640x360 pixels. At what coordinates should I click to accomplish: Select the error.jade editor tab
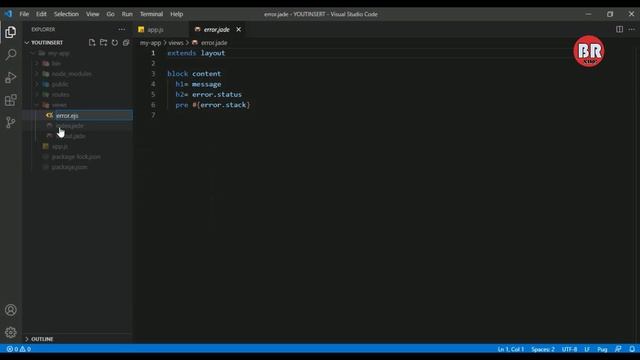click(216, 29)
